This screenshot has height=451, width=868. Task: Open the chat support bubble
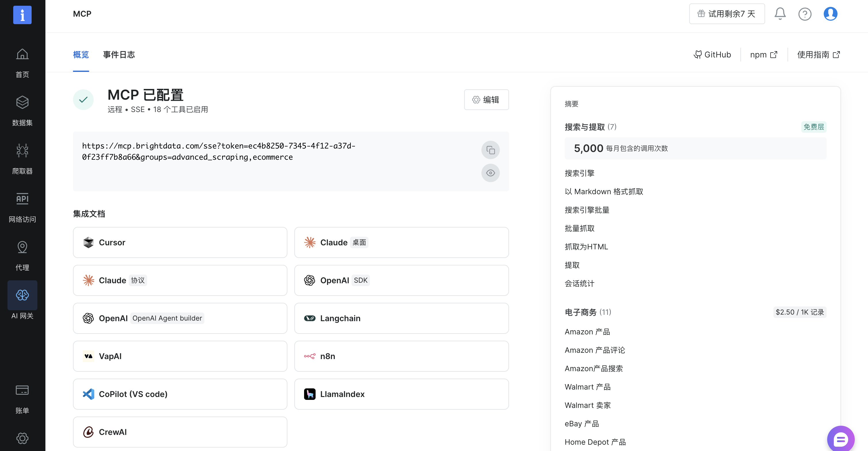click(840, 439)
